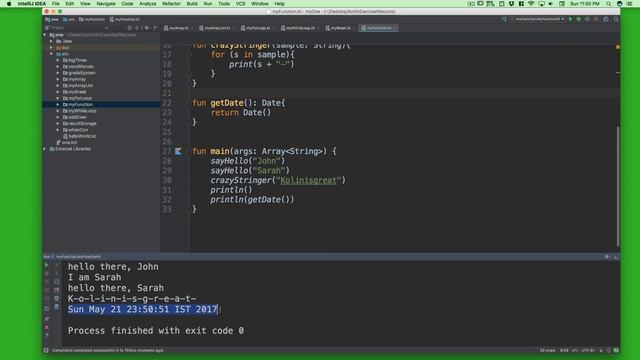640x360 pixels.
Task: Expand the out folder
Action: coord(51,48)
